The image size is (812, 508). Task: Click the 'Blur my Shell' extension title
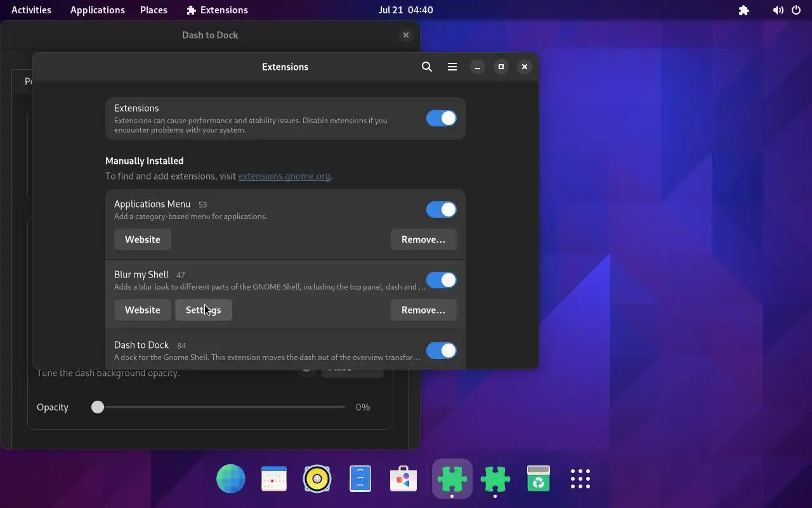(x=141, y=274)
